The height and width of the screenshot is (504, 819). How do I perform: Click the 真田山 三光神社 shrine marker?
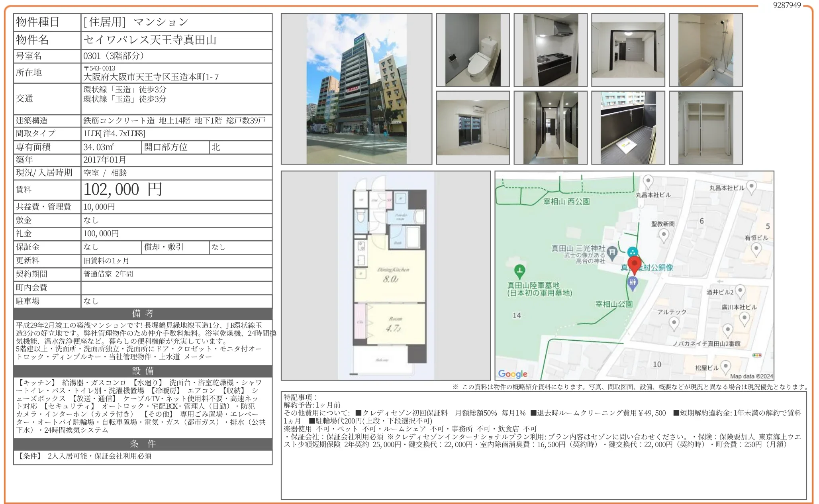[612, 252]
